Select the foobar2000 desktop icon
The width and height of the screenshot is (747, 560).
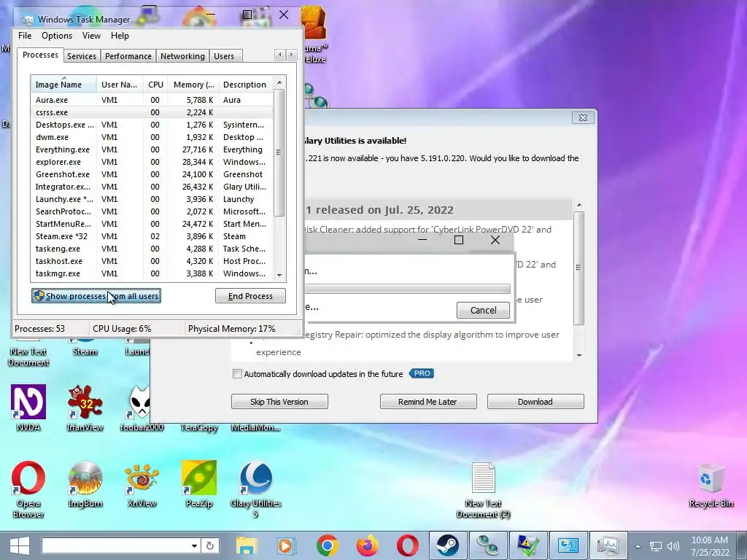click(142, 408)
